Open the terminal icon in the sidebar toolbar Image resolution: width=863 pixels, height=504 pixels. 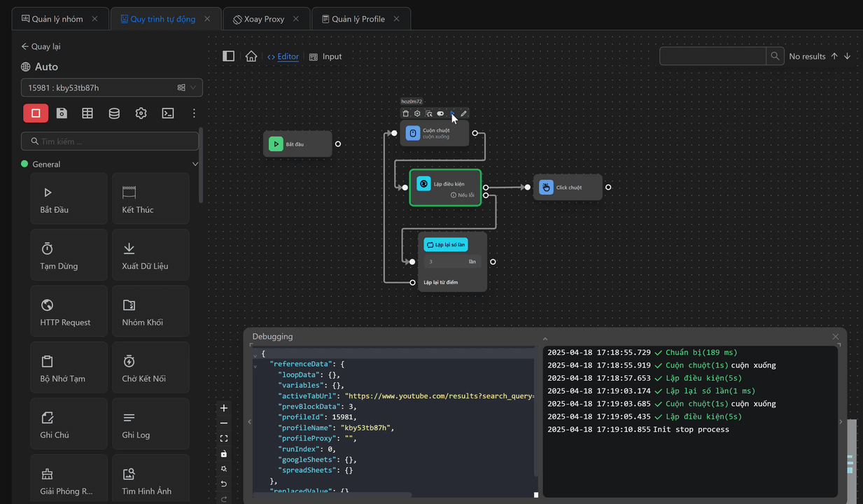pyautogui.click(x=167, y=113)
